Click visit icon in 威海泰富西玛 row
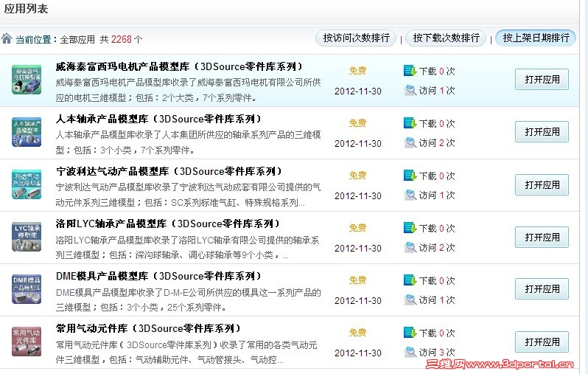 pos(410,90)
